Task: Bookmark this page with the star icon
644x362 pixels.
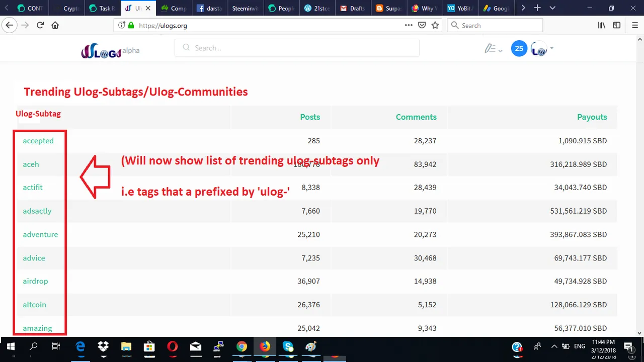Action: 435,25
